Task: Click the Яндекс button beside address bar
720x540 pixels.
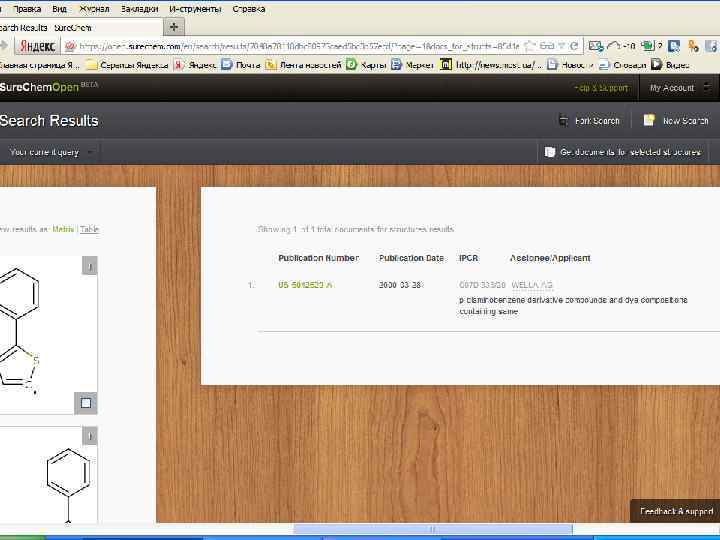Action: click(x=38, y=46)
